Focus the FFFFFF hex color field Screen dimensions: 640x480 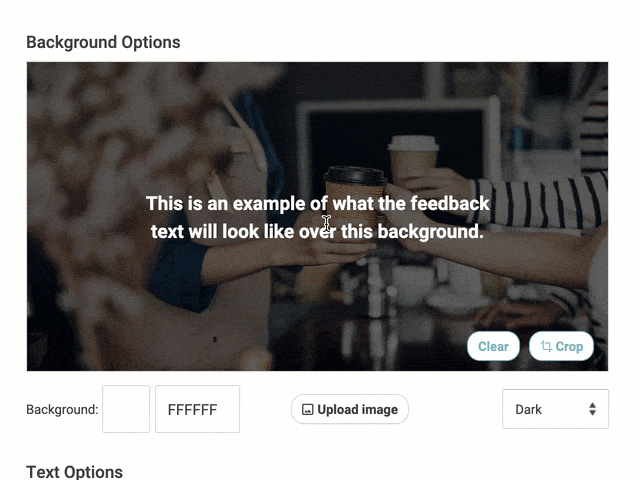[x=198, y=409]
